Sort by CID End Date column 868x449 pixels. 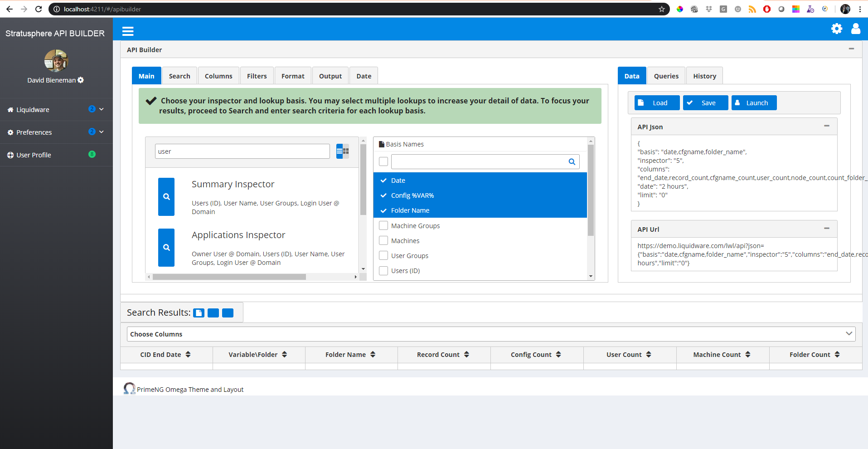point(188,355)
